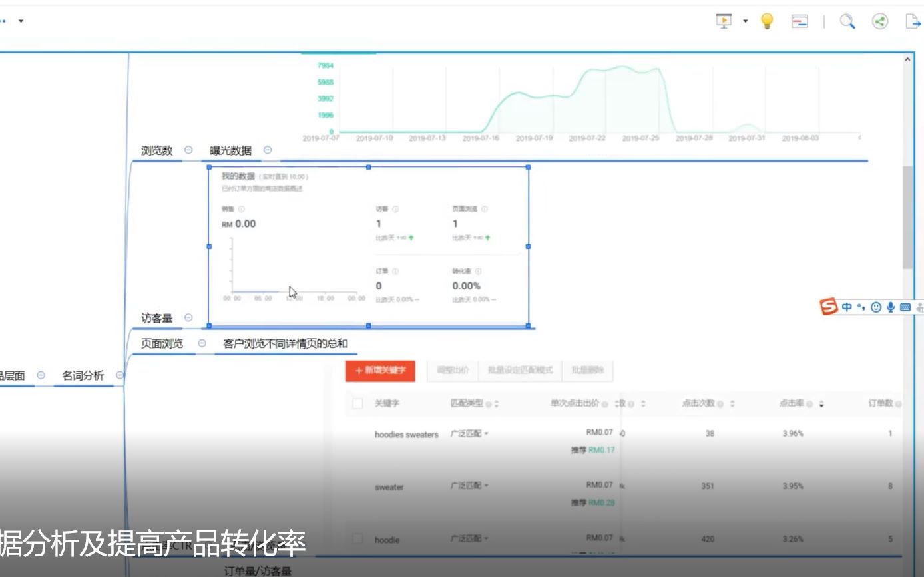Click the red 新增关键字 button
924x577 pixels.
(x=379, y=371)
